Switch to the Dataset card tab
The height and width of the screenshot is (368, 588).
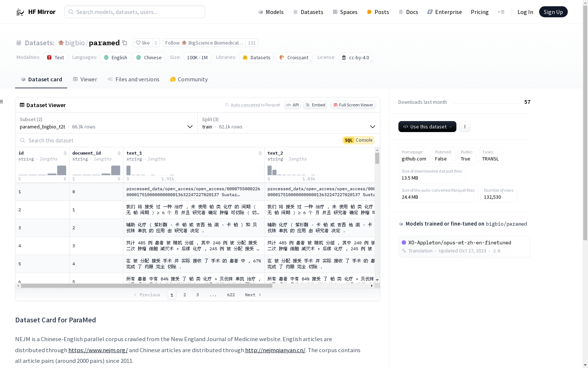click(x=41, y=79)
